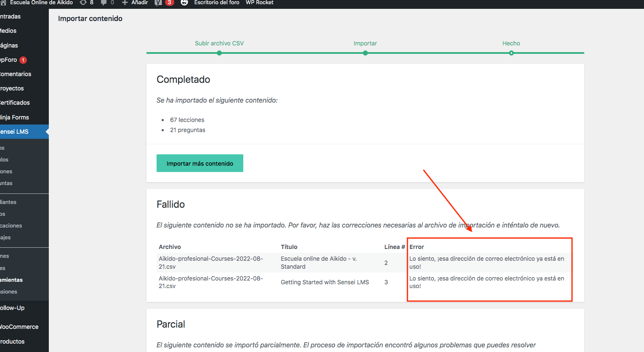
Task: Open Proyectos in the sidebar
Action: click(12, 88)
